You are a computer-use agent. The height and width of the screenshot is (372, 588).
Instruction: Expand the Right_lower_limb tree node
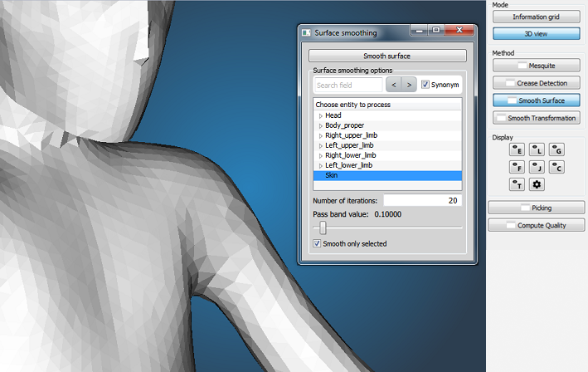coord(321,155)
